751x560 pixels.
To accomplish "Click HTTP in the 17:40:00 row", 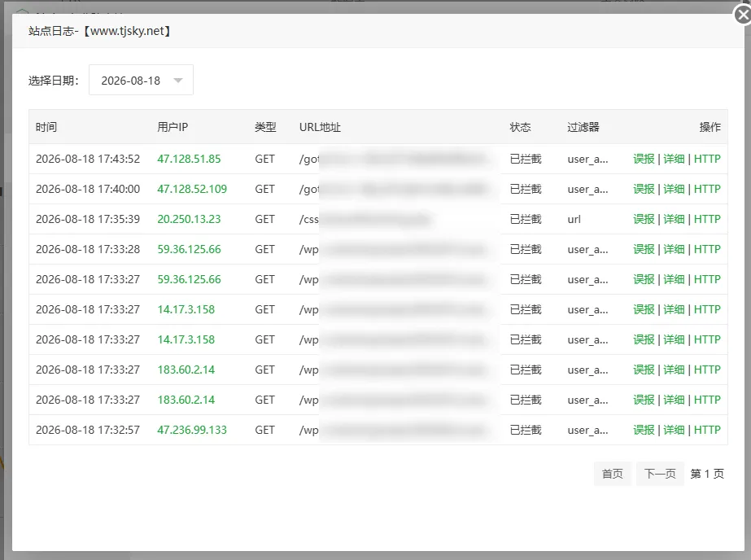I will 707,189.
